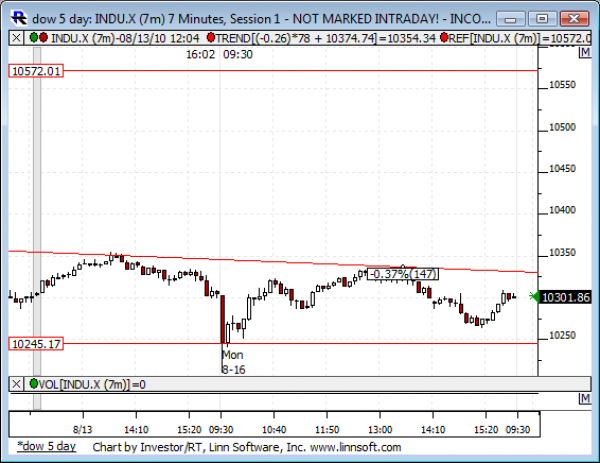
Task: Click the 09:30 label at chart top
Action: tap(238, 54)
